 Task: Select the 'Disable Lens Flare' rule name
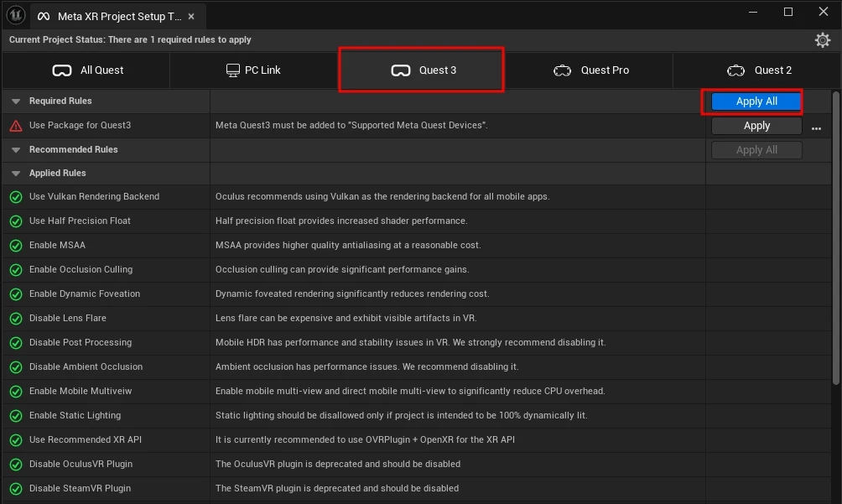pos(68,318)
